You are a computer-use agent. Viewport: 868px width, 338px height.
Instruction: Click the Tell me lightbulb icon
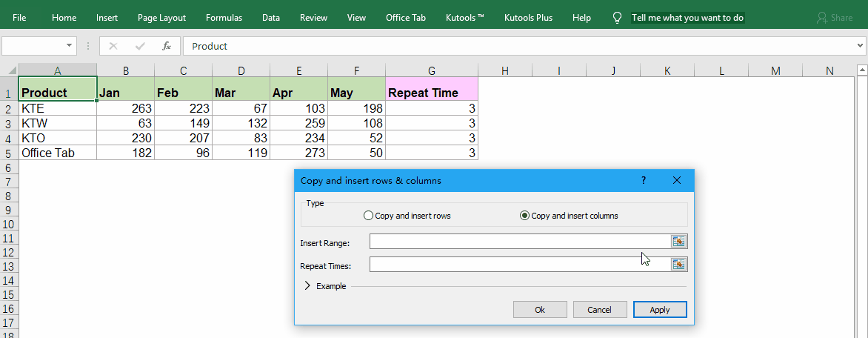click(617, 18)
